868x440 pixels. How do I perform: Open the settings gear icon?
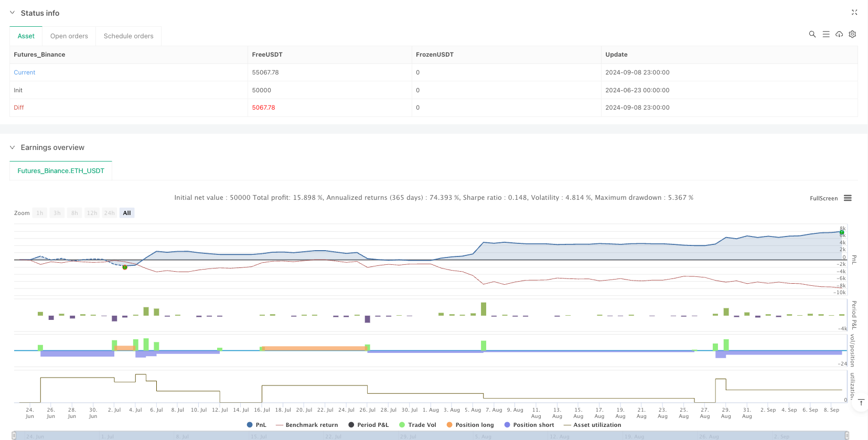click(852, 34)
